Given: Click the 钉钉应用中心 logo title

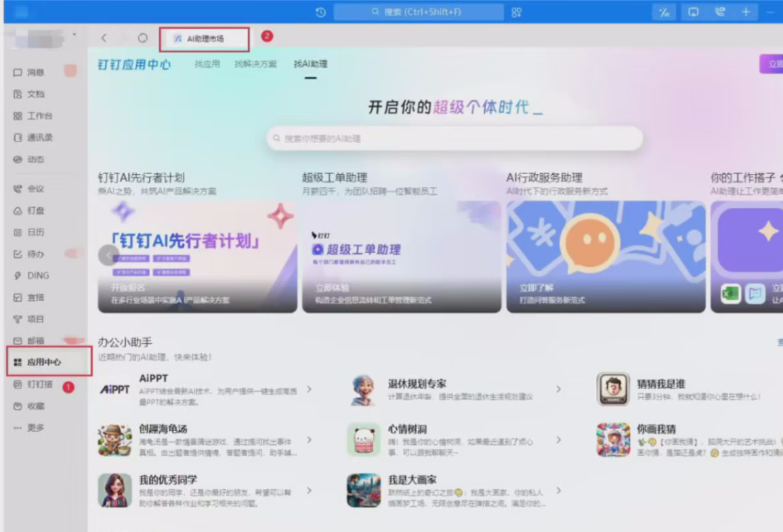Looking at the screenshot, I should point(134,64).
